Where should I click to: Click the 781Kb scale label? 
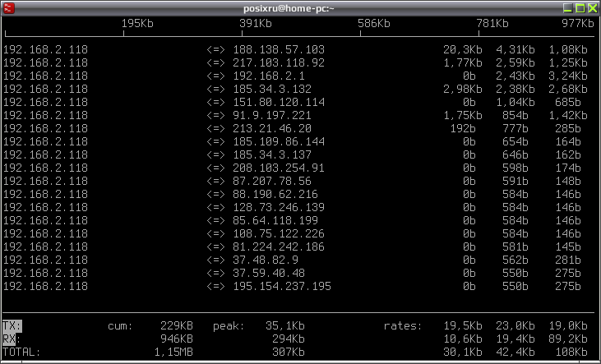tap(492, 23)
